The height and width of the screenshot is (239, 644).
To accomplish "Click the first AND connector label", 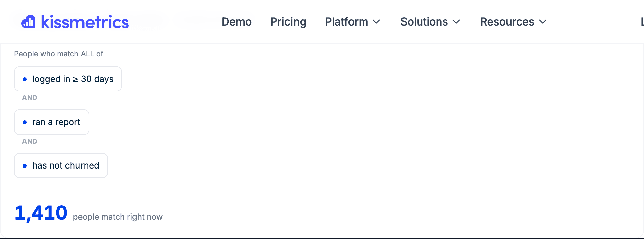I will (x=30, y=98).
